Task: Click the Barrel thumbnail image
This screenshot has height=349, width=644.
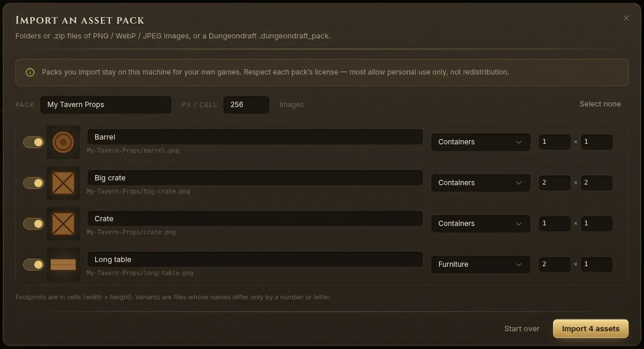Action: click(63, 142)
